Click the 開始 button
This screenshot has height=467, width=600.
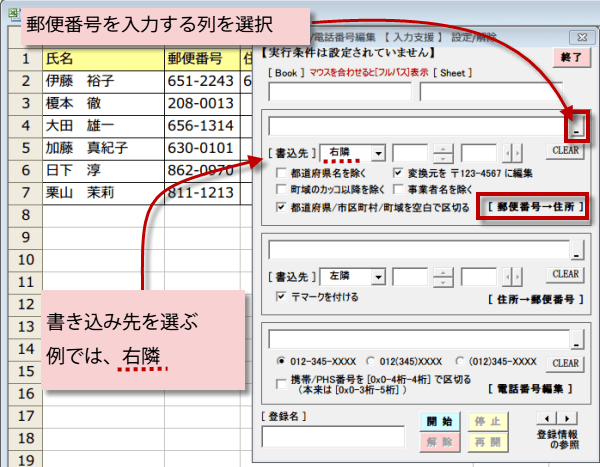click(440, 421)
